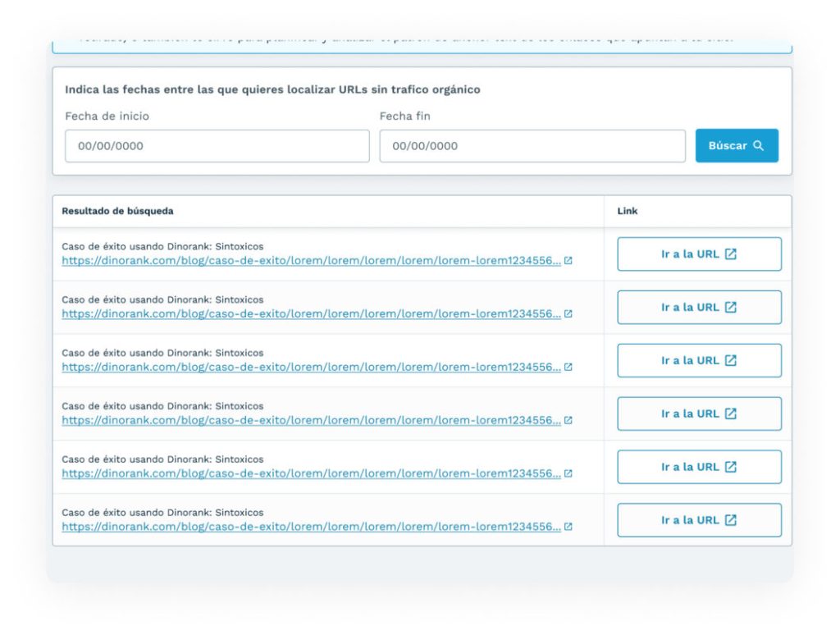The image size is (840, 635).
Task: Click third row's 'Ir a la URL' button
Action: click(699, 361)
